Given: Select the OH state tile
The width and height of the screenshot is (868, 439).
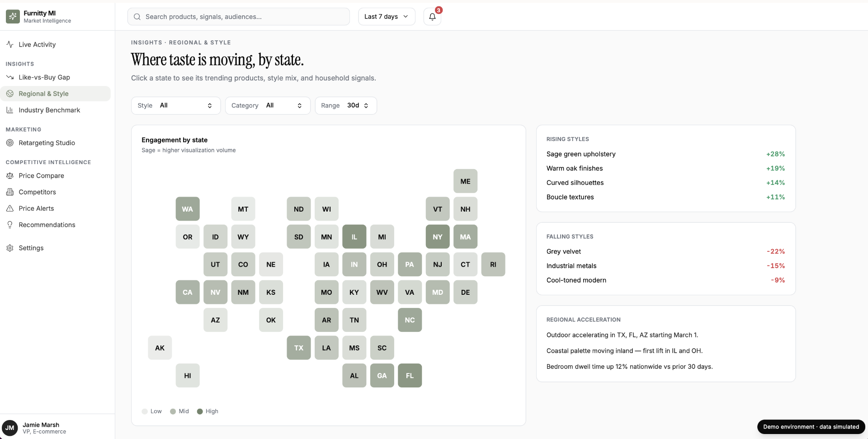Looking at the screenshot, I should pyautogui.click(x=382, y=264).
